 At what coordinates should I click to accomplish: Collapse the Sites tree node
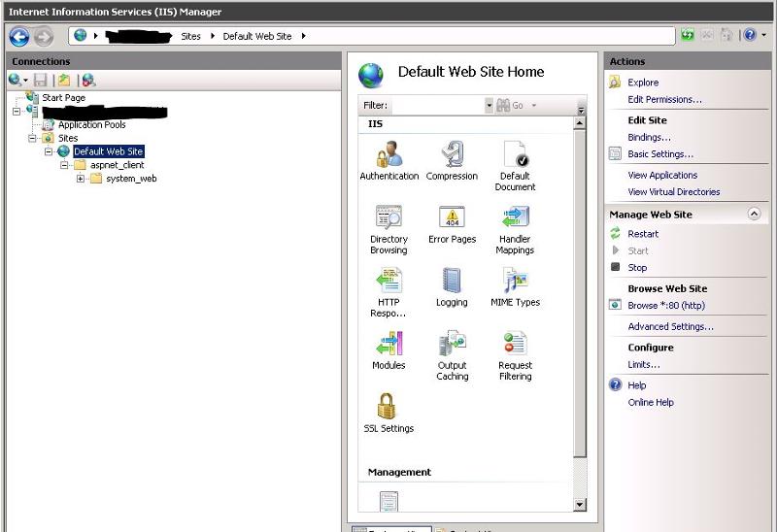[32, 138]
